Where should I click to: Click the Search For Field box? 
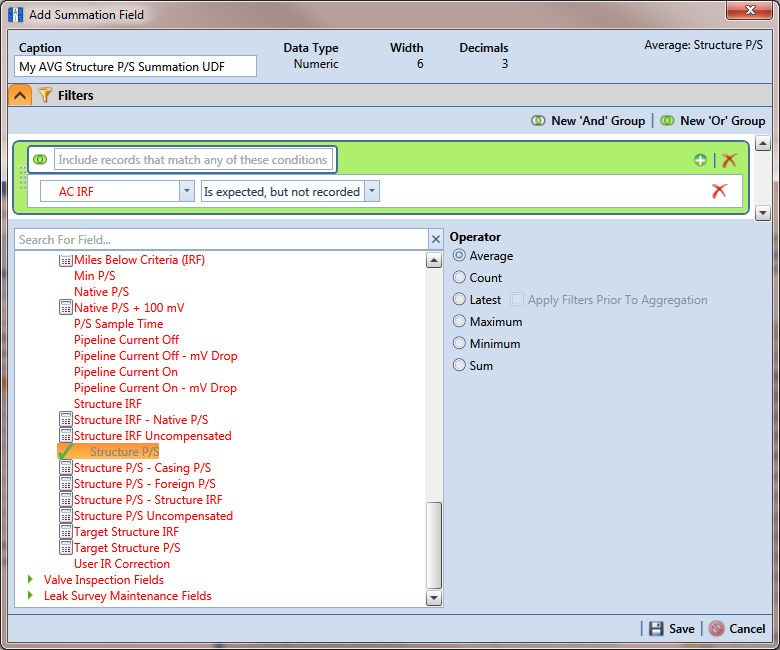(221, 240)
